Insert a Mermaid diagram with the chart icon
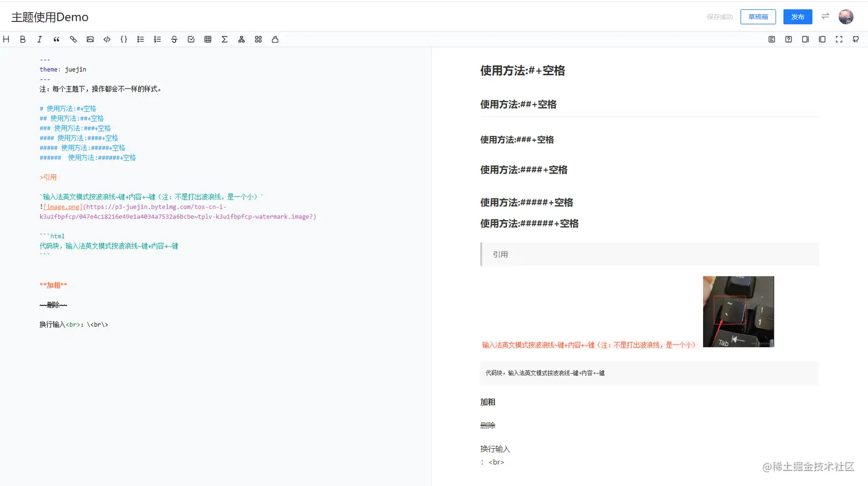This screenshot has width=868, height=486. pyautogui.click(x=241, y=40)
